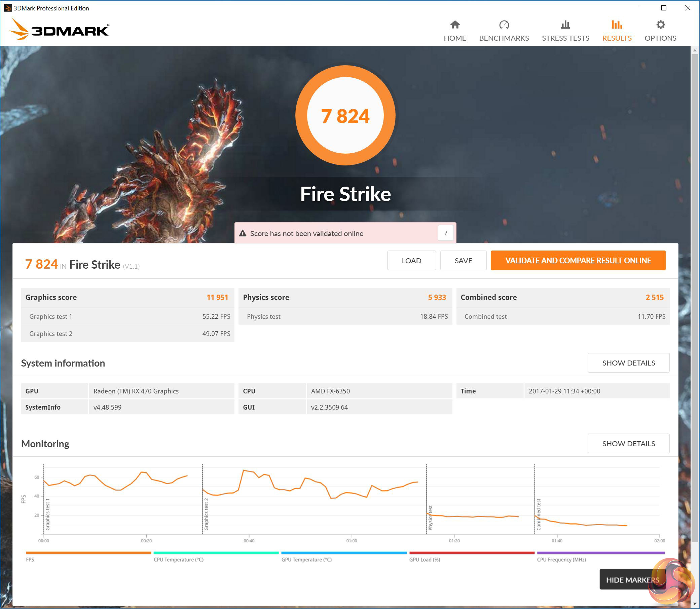Click the Home house icon
Image resolution: width=700 pixels, height=609 pixels.
[x=454, y=25]
